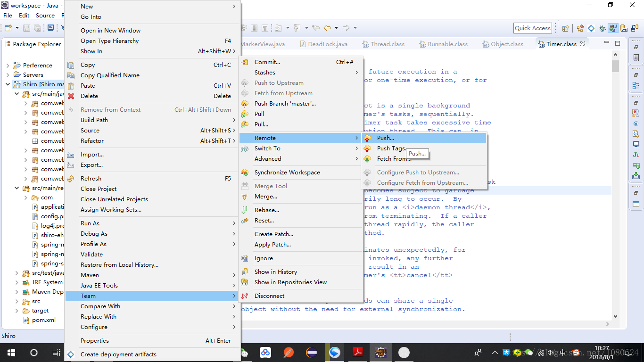Click the Push icon in Remote submenu
Image resolution: width=644 pixels, height=362 pixels.
(x=367, y=138)
